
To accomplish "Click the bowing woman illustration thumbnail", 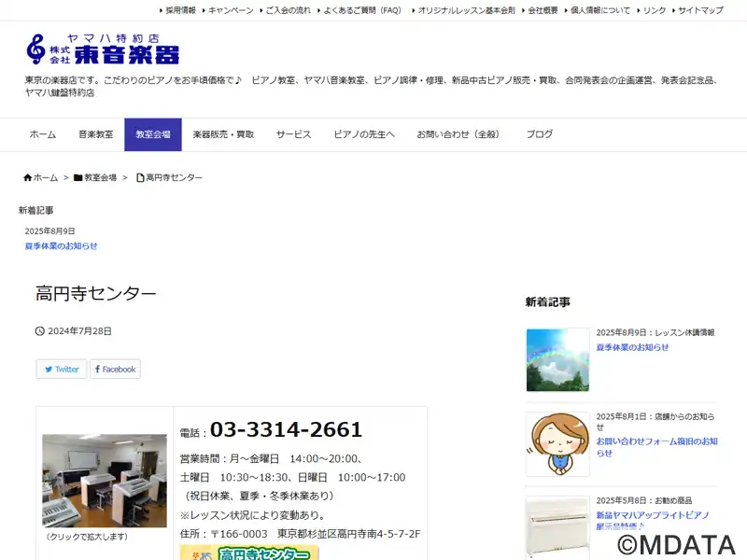I will pos(557,444).
